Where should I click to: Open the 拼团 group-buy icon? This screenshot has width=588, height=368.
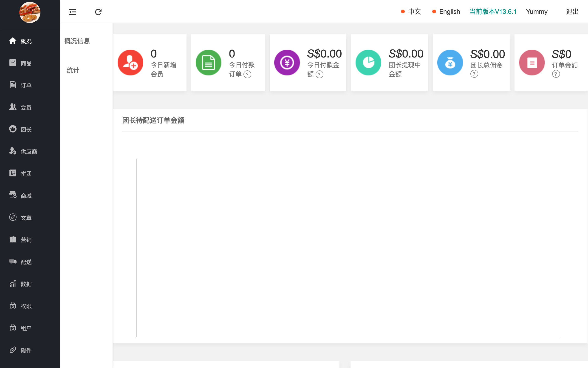(13, 173)
